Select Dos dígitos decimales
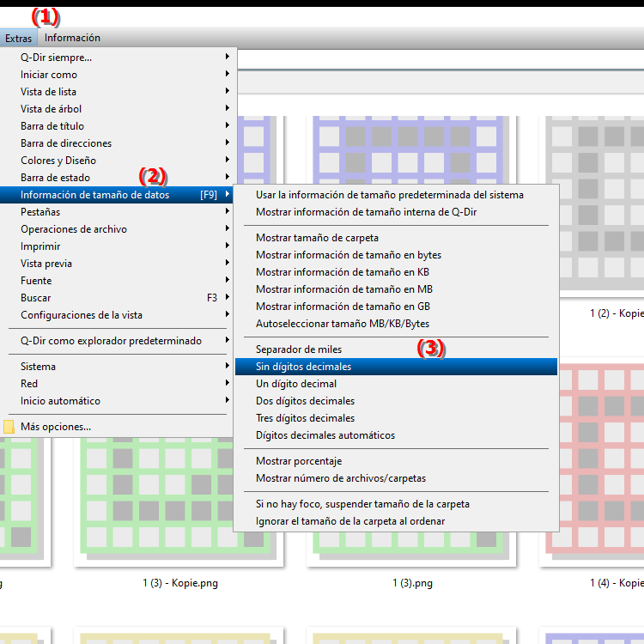The image size is (644, 644). 396,401
